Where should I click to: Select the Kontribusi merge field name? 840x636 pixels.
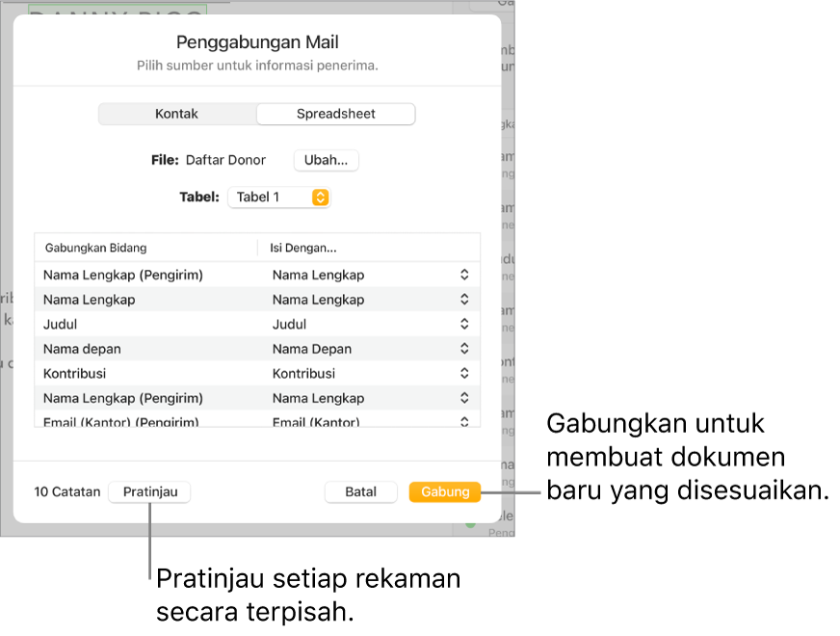pos(74,374)
